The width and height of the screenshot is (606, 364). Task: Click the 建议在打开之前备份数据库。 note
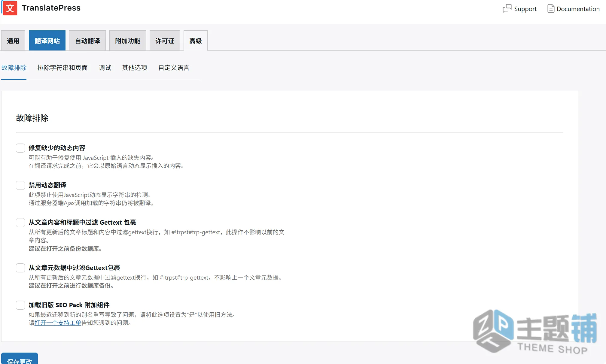pyautogui.click(x=66, y=249)
